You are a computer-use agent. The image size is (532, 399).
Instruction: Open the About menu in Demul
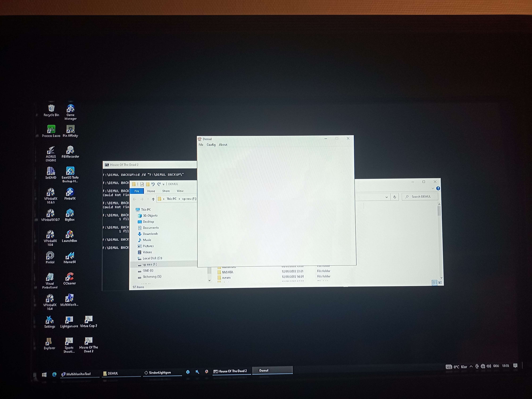[x=223, y=145]
